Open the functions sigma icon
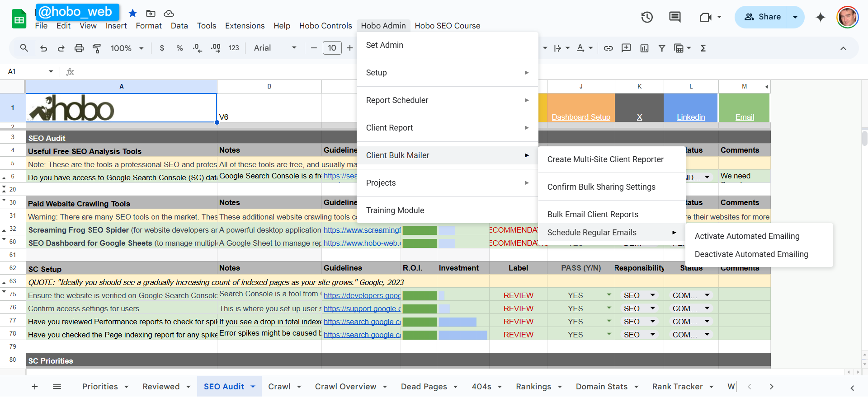868x397 pixels. click(x=703, y=48)
